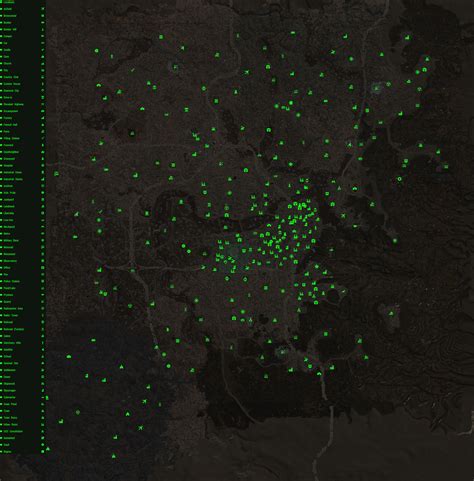Select the Police Station legend icon
The width and height of the screenshot is (474, 481).
pos(43,281)
